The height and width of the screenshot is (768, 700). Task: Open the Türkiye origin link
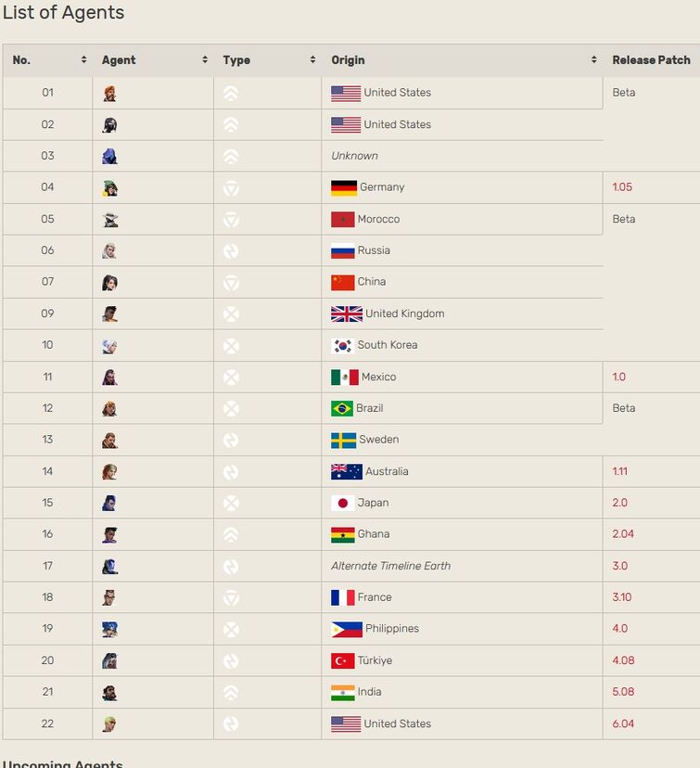[x=375, y=660]
